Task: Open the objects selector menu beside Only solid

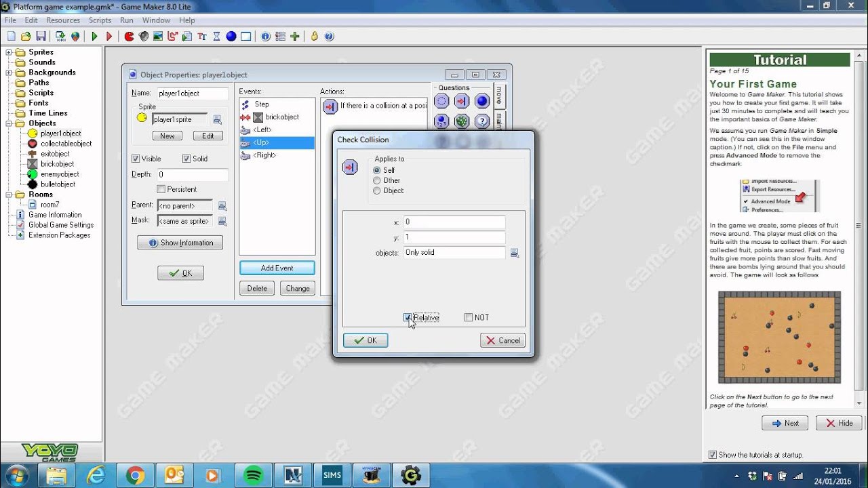Action: click(515, 253)
